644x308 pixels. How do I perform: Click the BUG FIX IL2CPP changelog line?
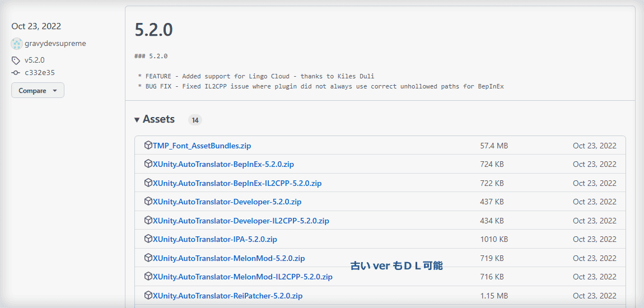coord(321,87)
